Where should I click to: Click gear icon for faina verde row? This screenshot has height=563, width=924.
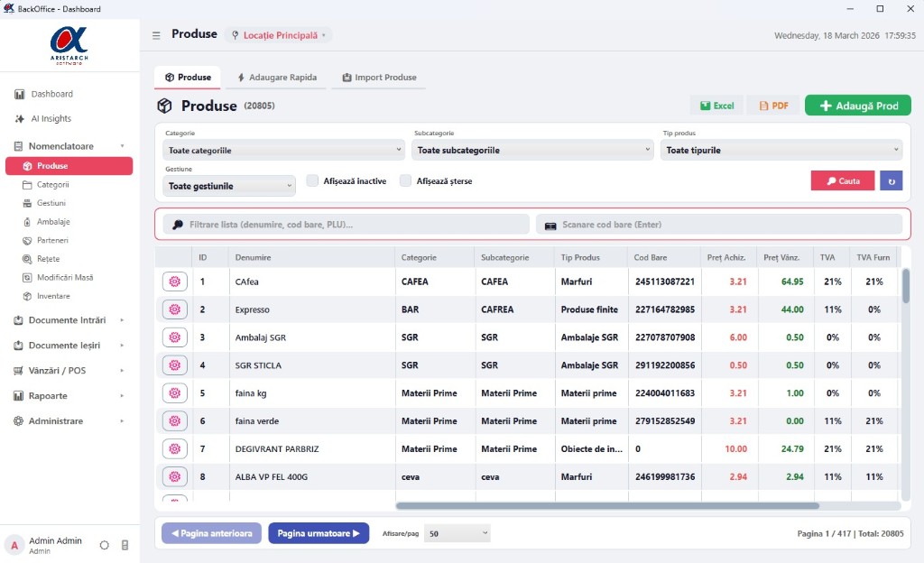click(174, 421)
